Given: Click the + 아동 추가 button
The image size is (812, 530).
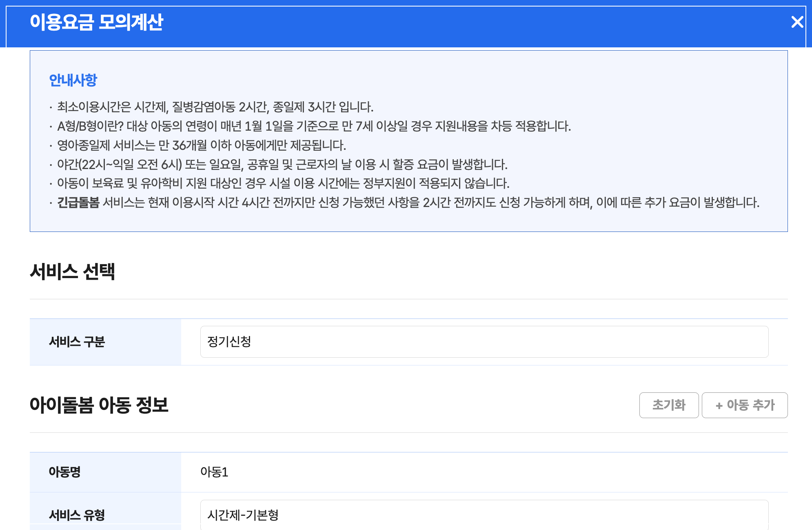Looking at the screenshot, I should tap(745, 405).
